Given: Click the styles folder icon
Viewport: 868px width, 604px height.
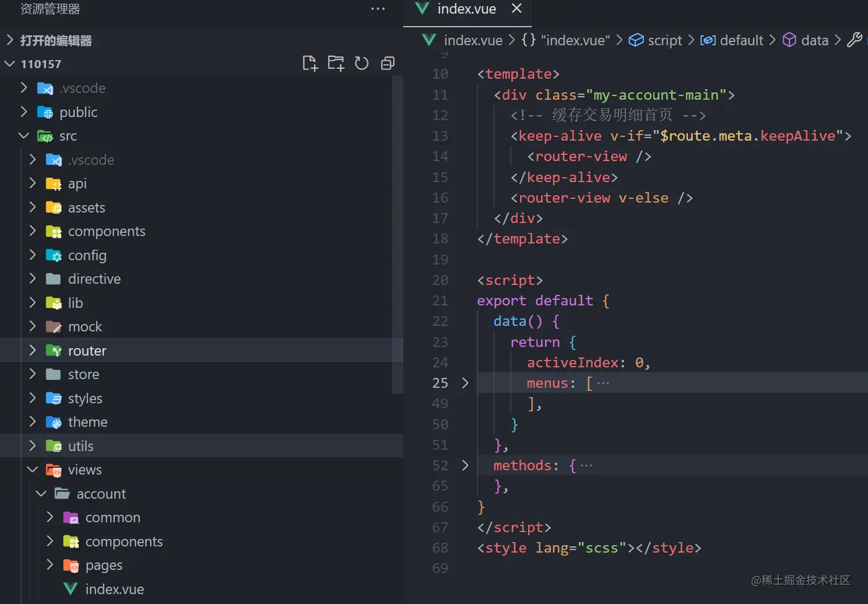Looking at the screenshot, I should click(x=54, y=398).
